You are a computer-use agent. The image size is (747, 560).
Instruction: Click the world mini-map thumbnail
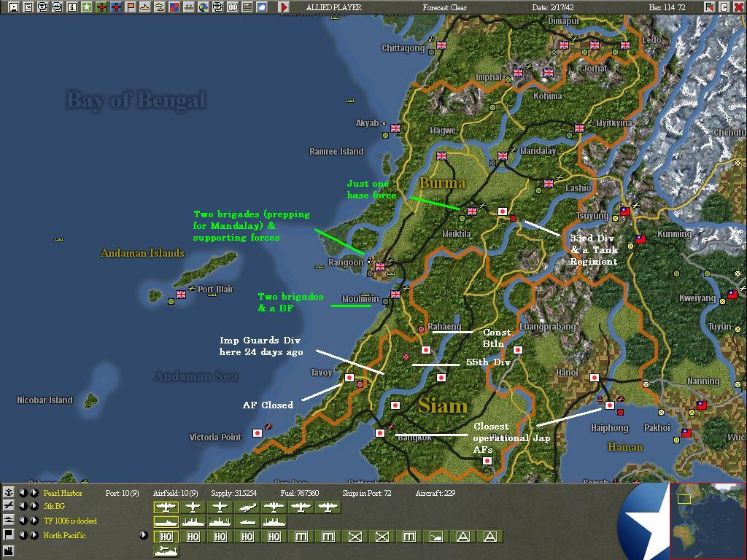708,521
